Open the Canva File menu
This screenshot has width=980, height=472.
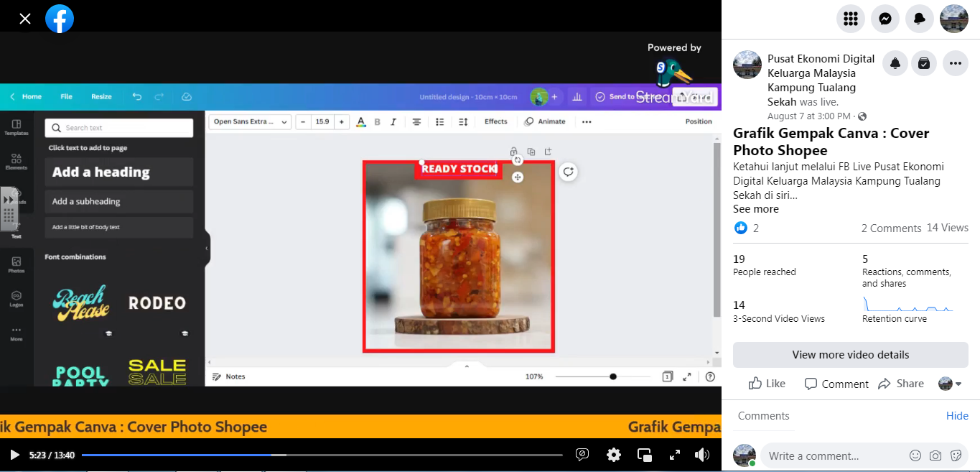66,96
